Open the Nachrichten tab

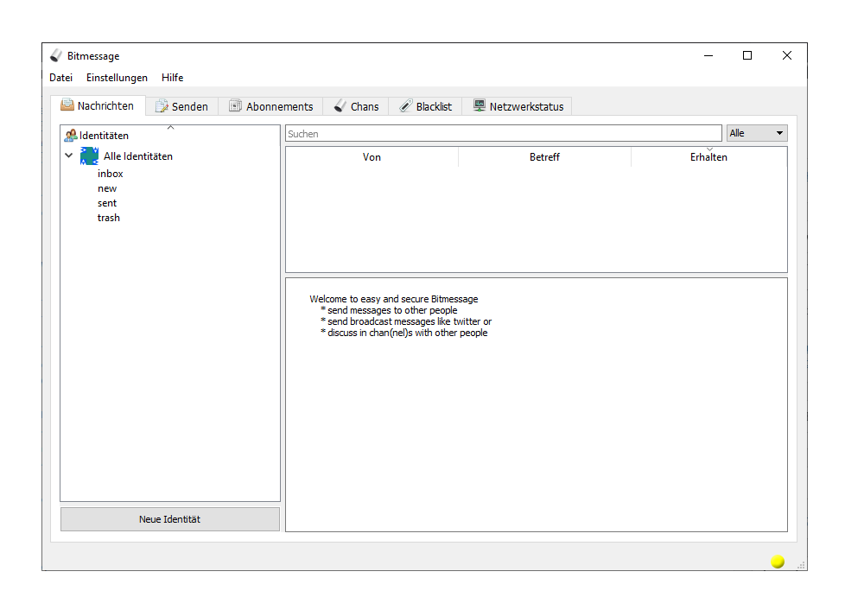pyautogui.click(x=98, y=105)
